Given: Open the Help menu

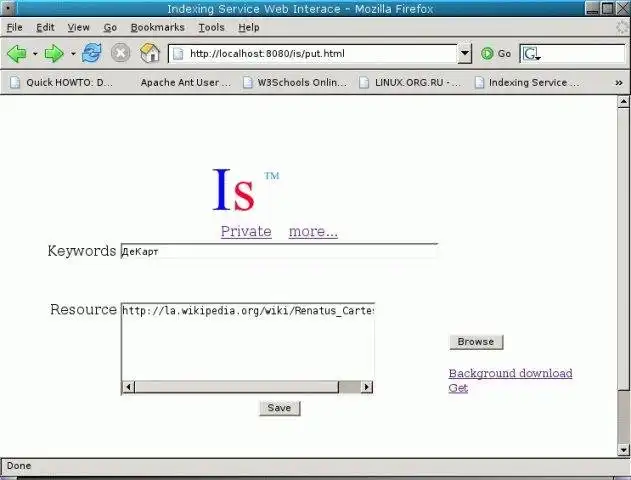Looking at the screenshot, I should 249,27.
